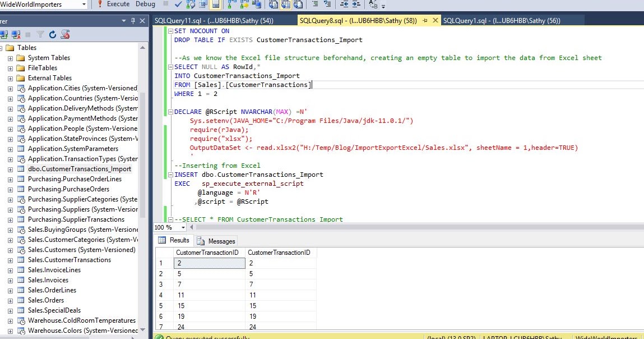Click Object Explorer scroll up arrow
Viewport: 644px width, 339px height.
(x=142, y=48)
